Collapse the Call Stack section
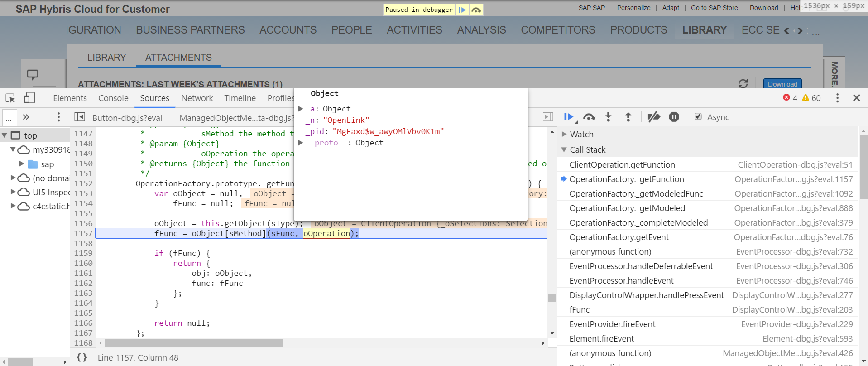 click(564, 149)
